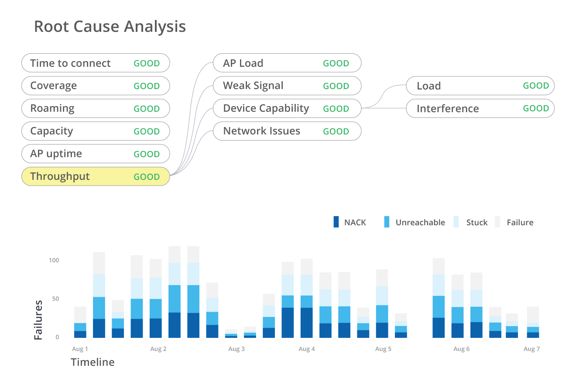Screen dimensions: 576x392
Task: Select the Coverage metric pill
Action: point(95,86)
